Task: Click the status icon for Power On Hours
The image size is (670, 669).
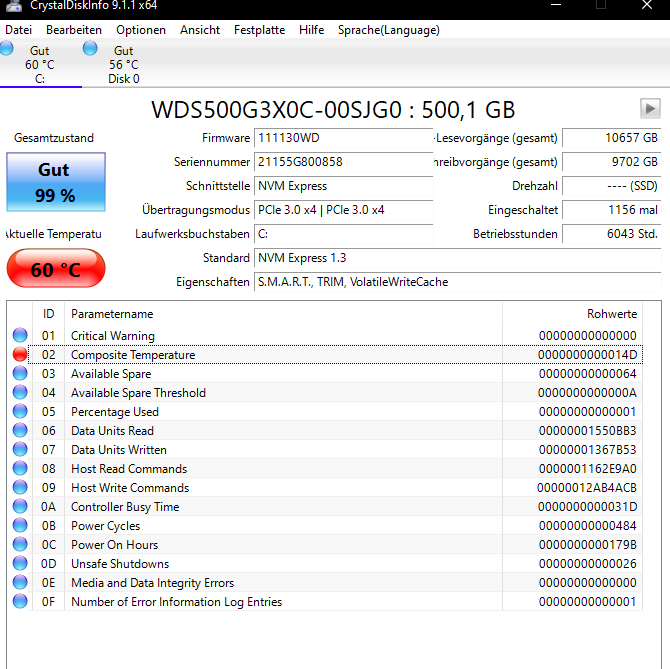Action: coord(20,544)
